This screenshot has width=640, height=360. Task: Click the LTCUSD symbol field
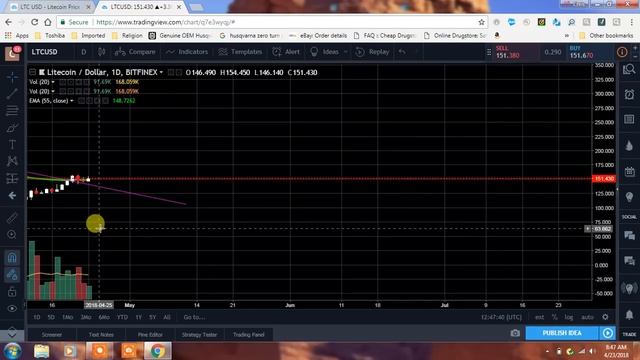(x=44, y=52)
